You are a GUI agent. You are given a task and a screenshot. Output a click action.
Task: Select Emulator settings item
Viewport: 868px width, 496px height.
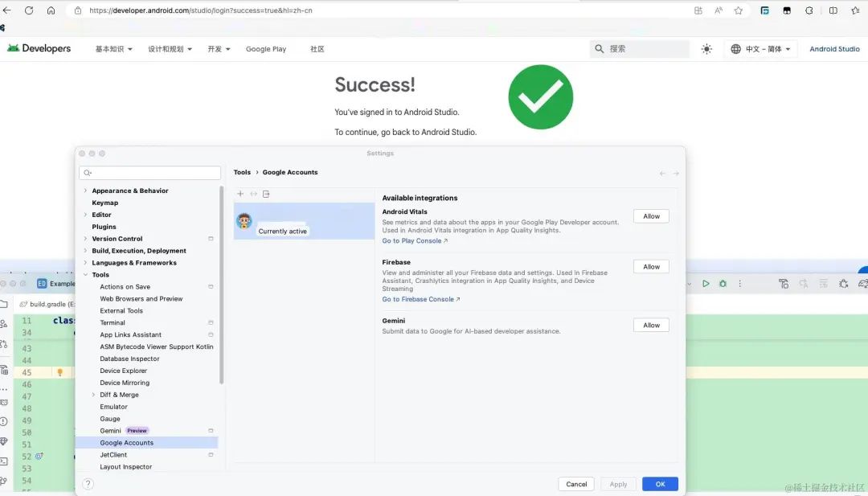113,407
